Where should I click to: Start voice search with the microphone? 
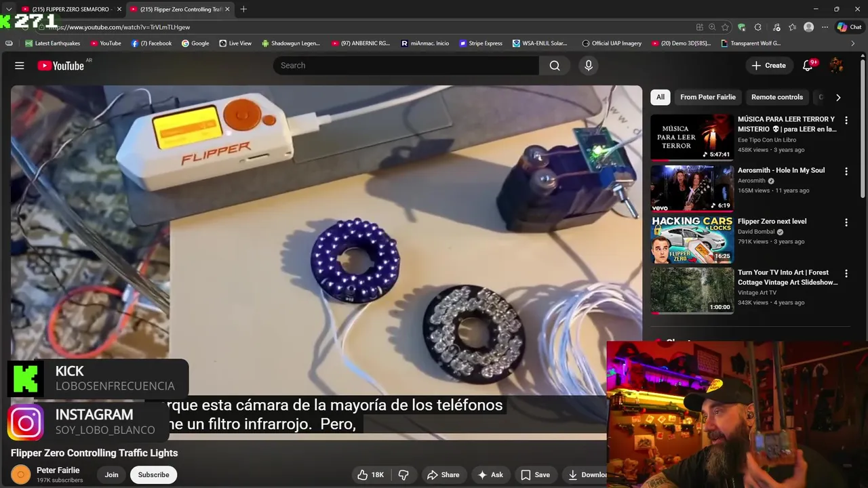tap(589, 66)
